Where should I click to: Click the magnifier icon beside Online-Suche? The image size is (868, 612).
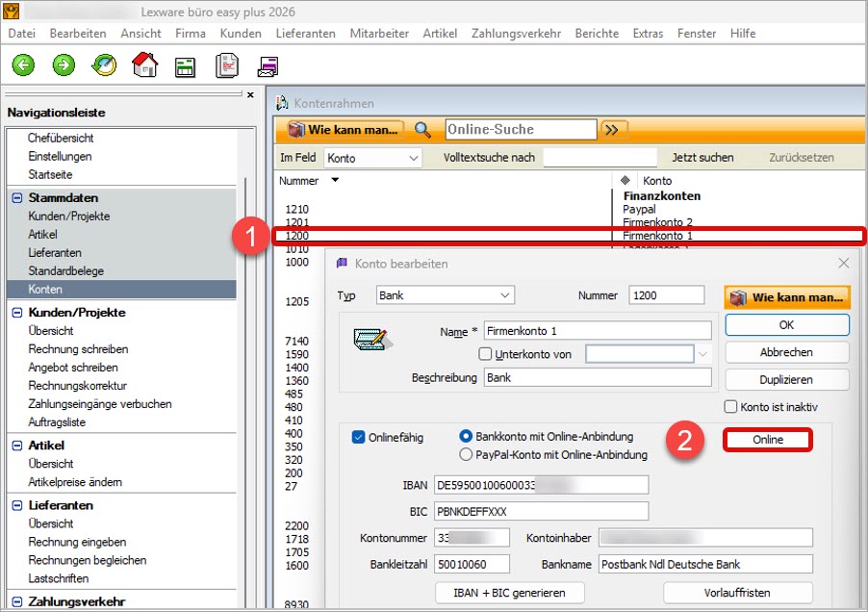(x=423, y=130)
